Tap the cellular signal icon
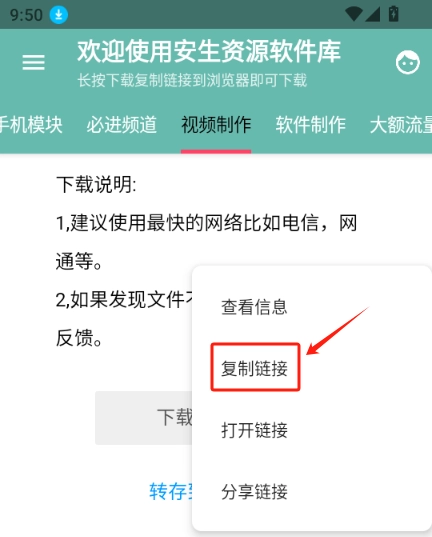 pyautogui.click(x=372, y=14)
